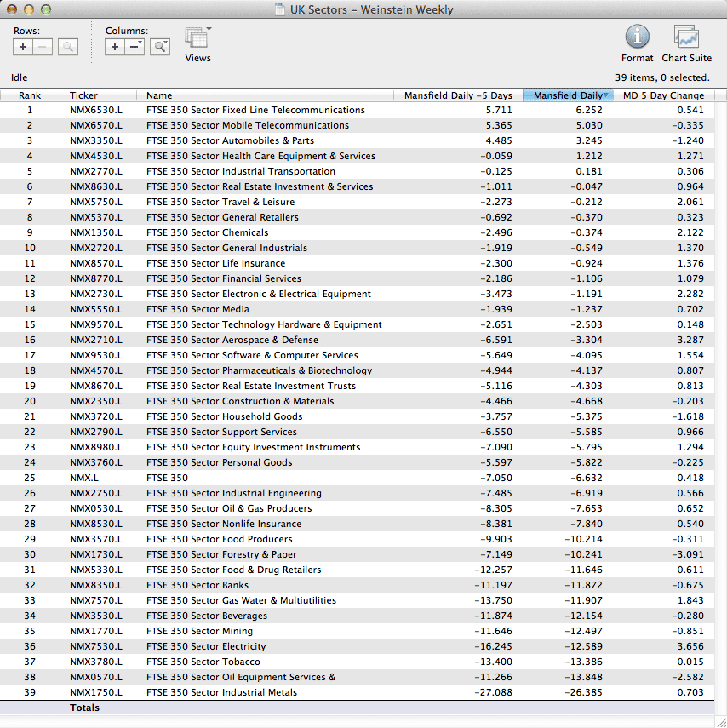Viewport: 727px width, 728px height.
Task: Click the remove row minus button
Action: (x=43, y=47)
